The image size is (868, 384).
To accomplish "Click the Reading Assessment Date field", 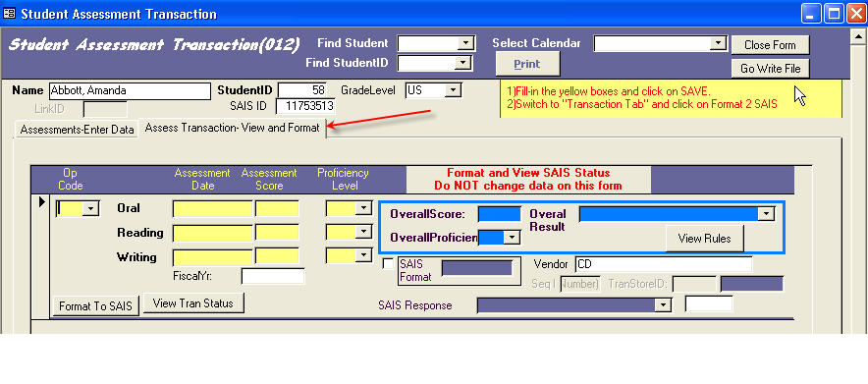I will coord(213,233).
